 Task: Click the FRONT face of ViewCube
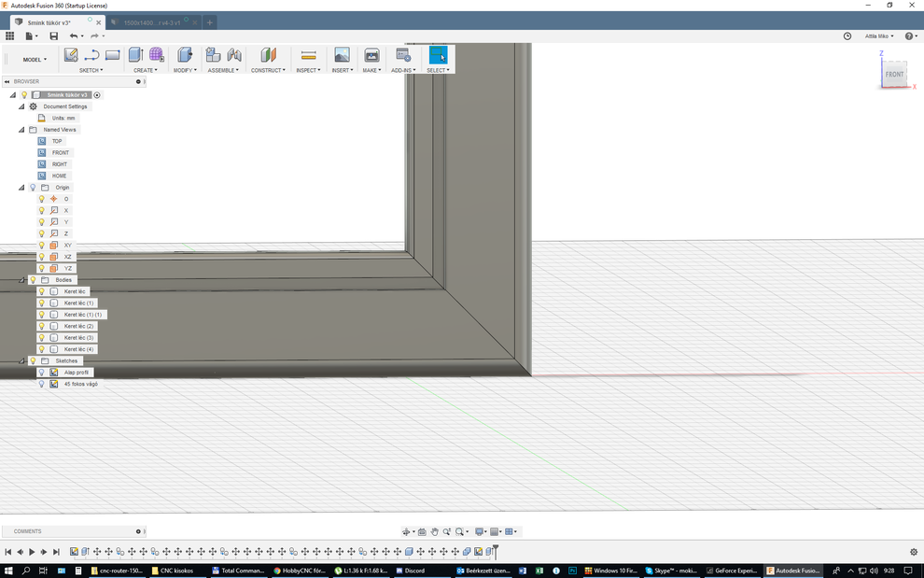894,75
